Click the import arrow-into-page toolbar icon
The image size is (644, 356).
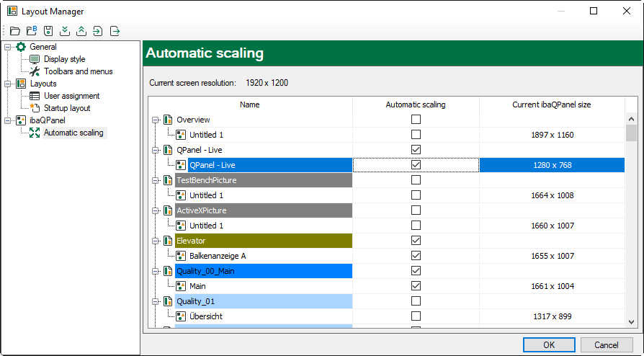click(98, 31)
